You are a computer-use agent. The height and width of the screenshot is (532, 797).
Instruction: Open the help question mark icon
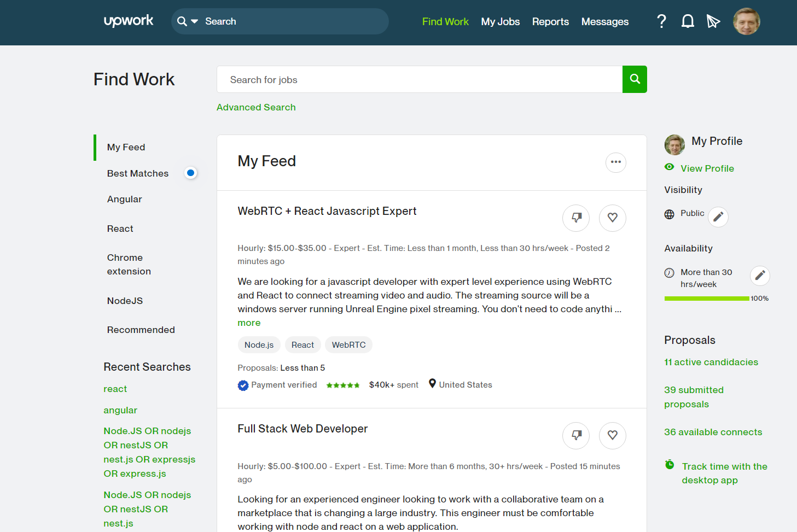point(661,21)
